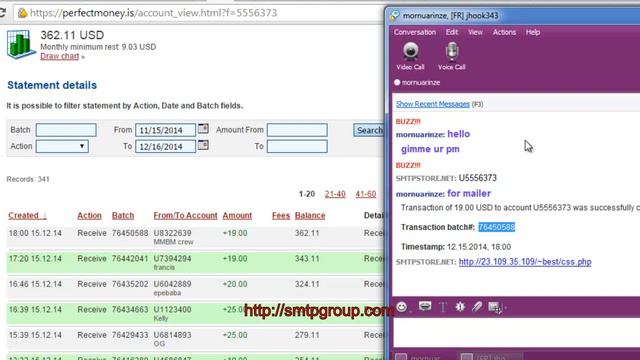Open the css.php link in chat
This screenshot has height=360, width=640.
tap(525, 262)
